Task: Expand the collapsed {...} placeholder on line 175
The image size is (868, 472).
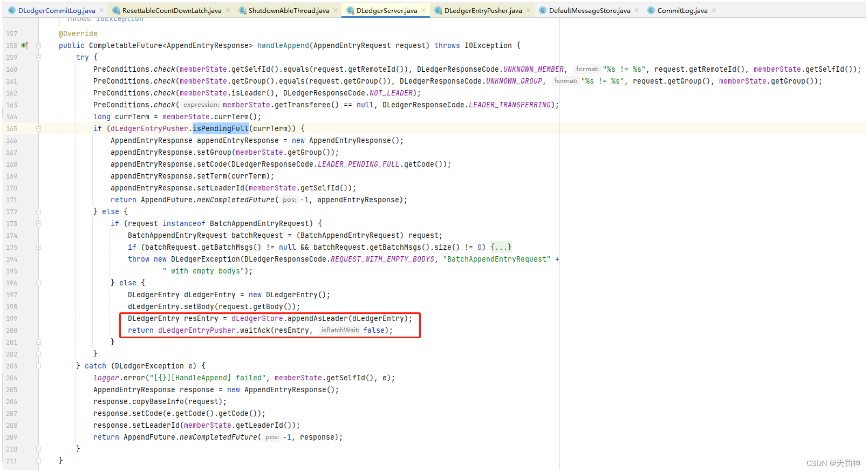Action: (501, 247)
